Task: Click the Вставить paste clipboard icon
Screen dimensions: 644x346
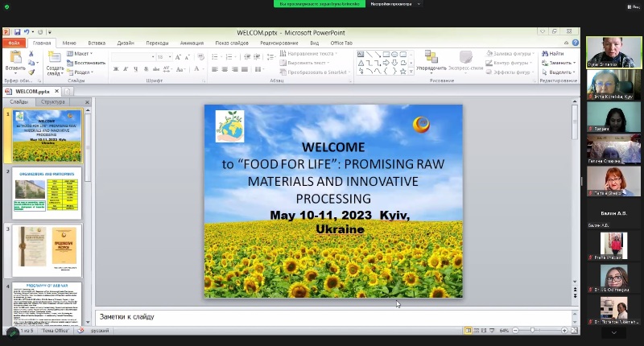Action: [x=15, y=57]
